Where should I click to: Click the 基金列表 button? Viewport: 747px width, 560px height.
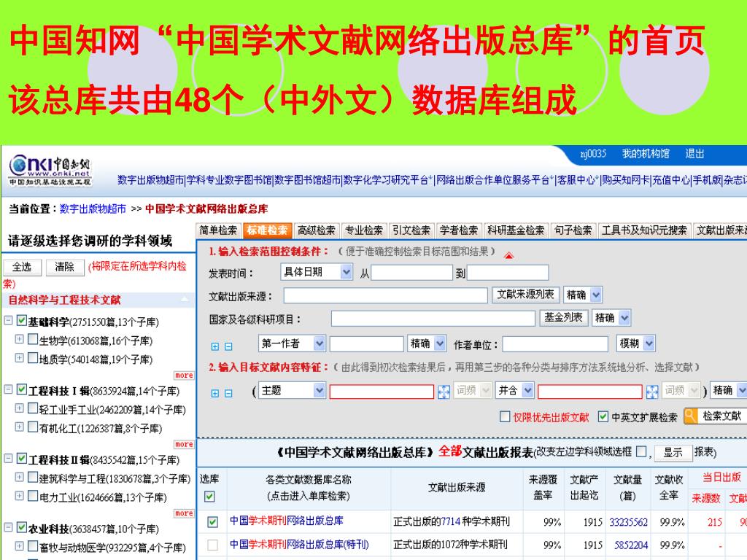click(x=564, y=318)
